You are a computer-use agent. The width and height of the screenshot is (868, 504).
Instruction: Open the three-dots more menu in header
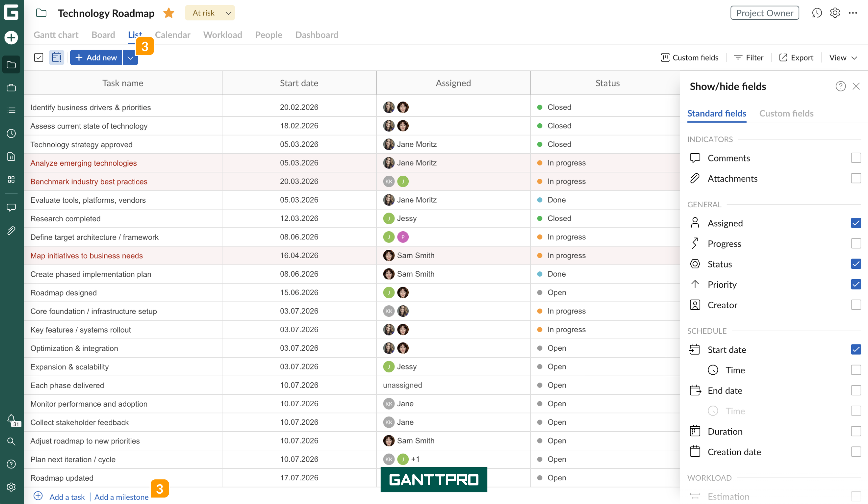(x=853, y=13)
